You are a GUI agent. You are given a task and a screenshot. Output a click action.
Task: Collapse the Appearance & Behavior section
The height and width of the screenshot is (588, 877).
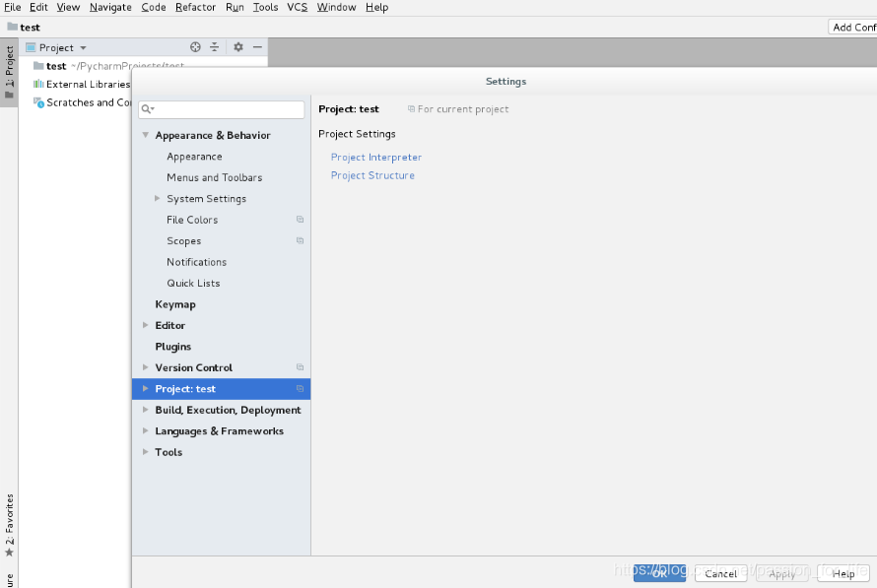tap(145, 136)
